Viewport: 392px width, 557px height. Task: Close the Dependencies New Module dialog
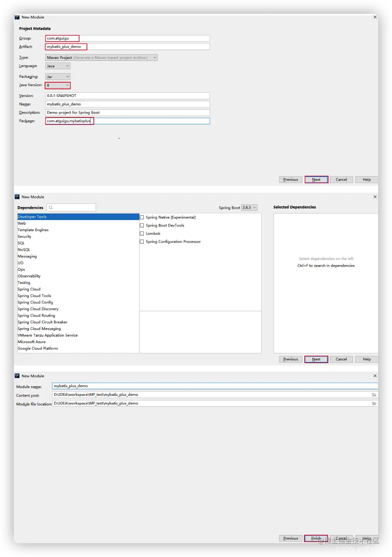tap(375, 197)
